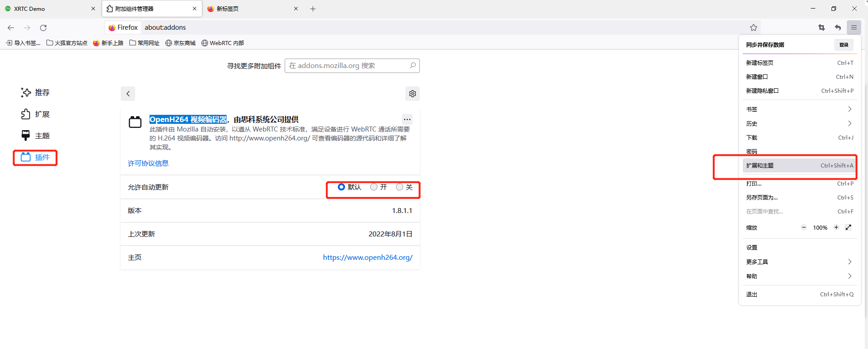Viewport: 868px width, 349px height.
Task: Zoom out with the minus button
Action: tap(804, 227)
